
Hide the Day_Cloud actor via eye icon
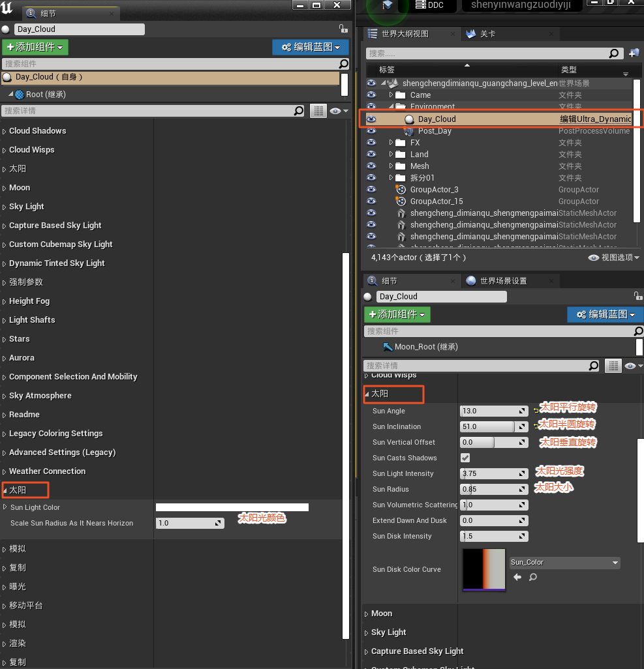point(371,119)
